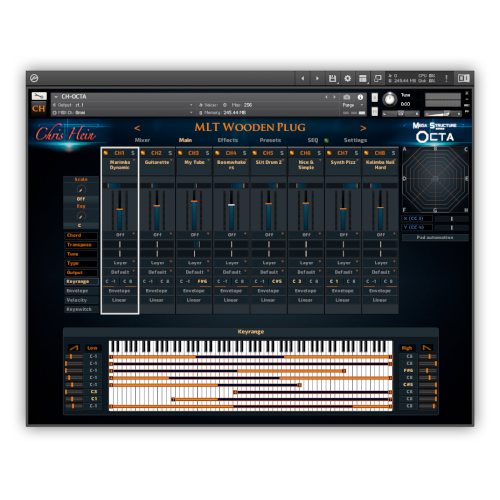Toggle CH8 channel power button
Image resolution: width=500 pixels, height=500 pixels.
click(366, 153)
